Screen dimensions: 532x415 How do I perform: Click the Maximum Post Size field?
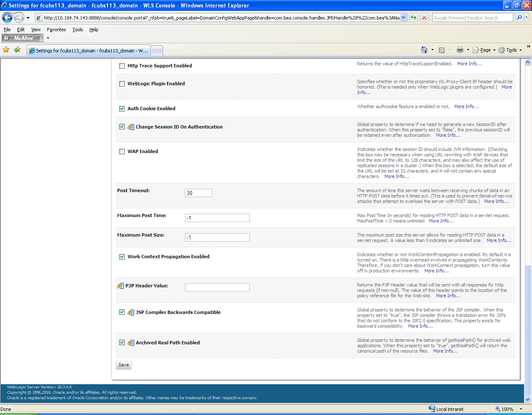(217, 237)
